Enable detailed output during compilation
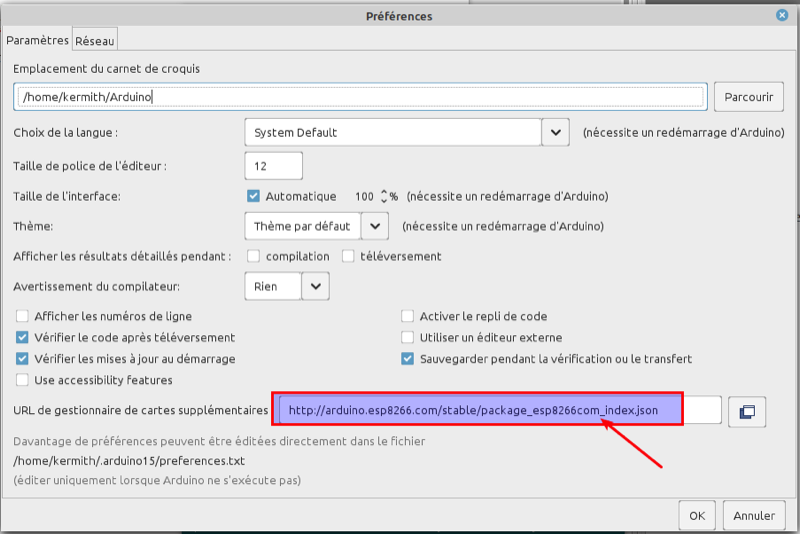800x534 pixels. (254, 256)
